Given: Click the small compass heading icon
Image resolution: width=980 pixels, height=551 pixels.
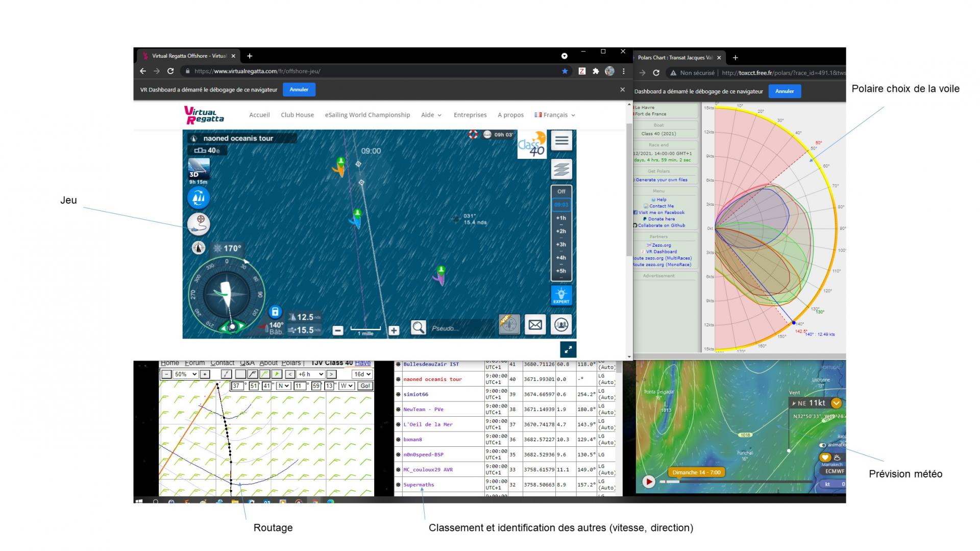Looking at the screenshot, I should 199,248.
